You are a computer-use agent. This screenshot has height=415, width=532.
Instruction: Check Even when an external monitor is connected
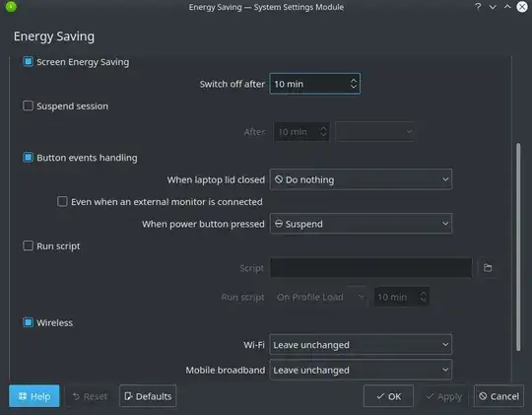[62, 201]
